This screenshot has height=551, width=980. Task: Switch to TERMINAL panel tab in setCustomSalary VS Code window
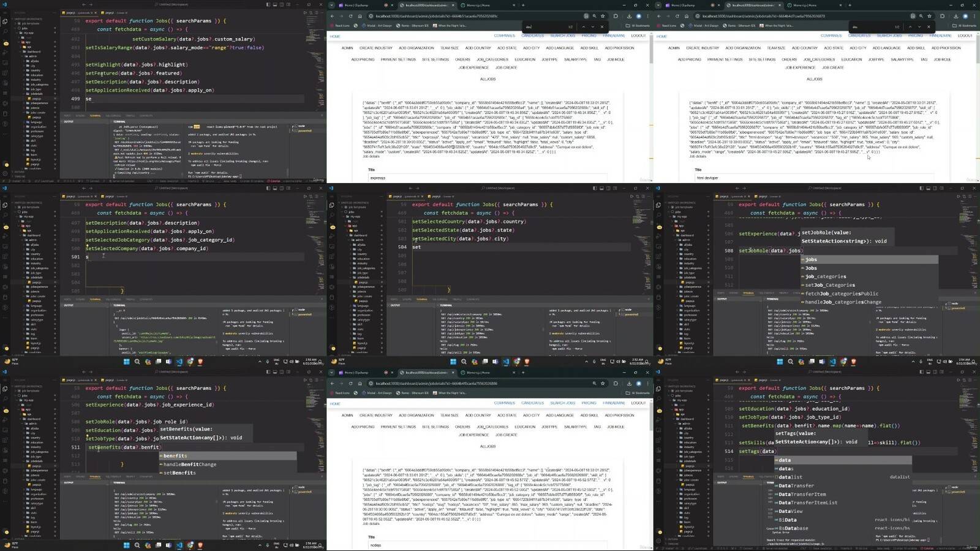pos(95,115)
